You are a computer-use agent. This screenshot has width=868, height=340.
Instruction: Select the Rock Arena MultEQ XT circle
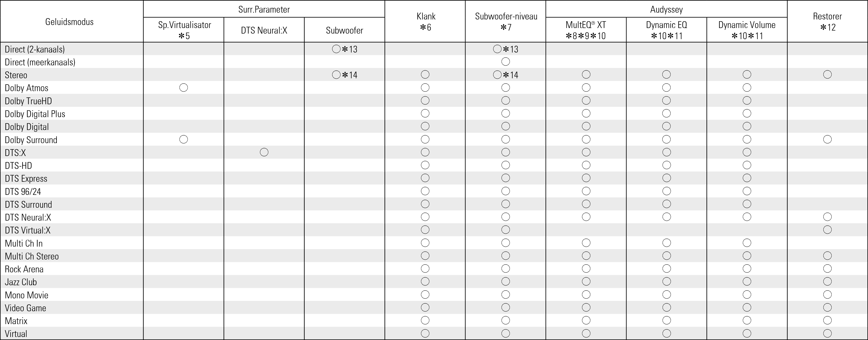point(586,269)
